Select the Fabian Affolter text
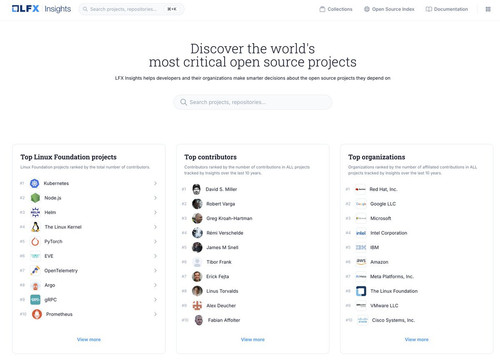Viewport: 500px width, 361px height. coord(224,320)
